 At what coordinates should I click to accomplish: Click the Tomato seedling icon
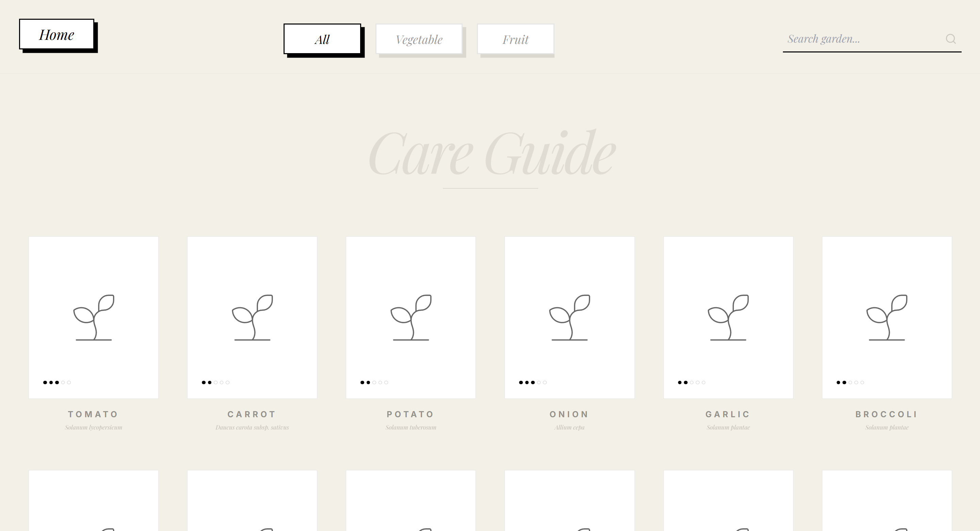[94, 317]
